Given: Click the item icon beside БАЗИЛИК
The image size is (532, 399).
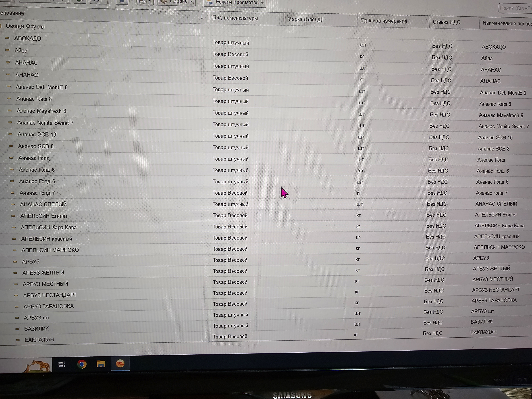Looking at the screenshot, I should pos(17,329).
